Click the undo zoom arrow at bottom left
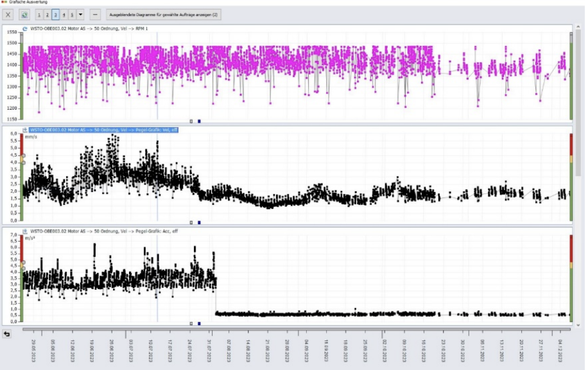Screen dimensions: 588x370 point(7,334)
